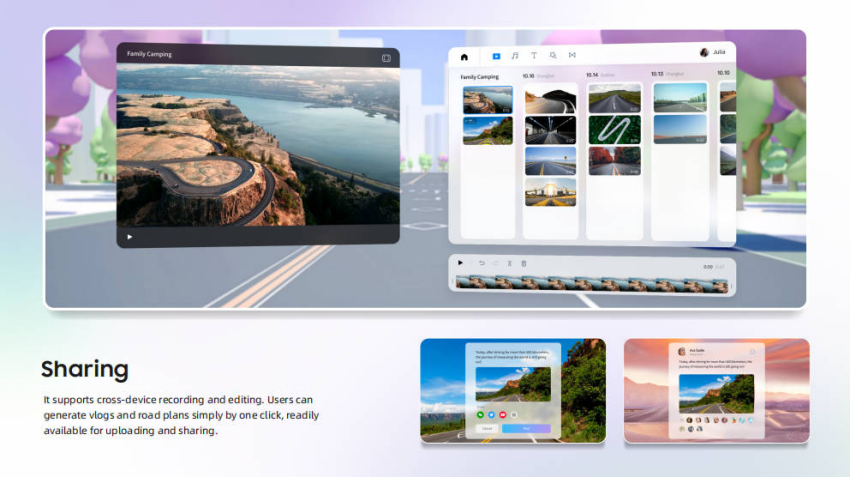Screen dimensions: 851x477
Task: Open the music note audio tab
Action: point(515,55)
